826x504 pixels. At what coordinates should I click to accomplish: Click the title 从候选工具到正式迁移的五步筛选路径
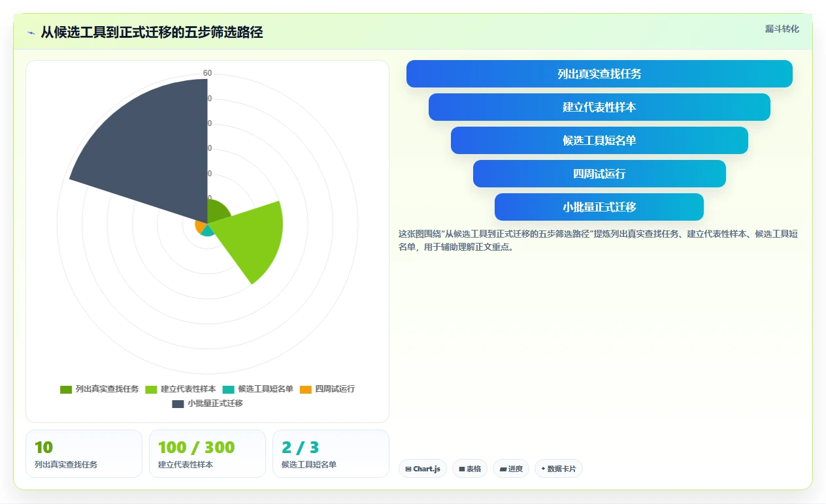[152, 32]
